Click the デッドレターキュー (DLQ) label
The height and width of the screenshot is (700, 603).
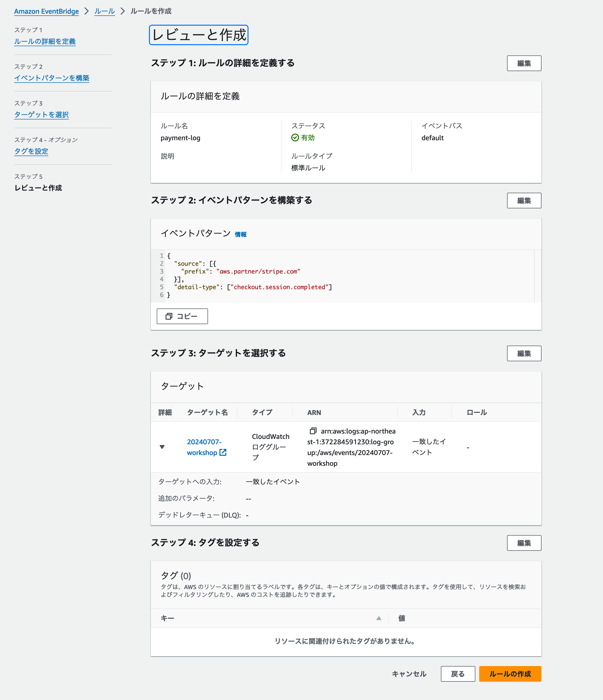tap(199, 515)
